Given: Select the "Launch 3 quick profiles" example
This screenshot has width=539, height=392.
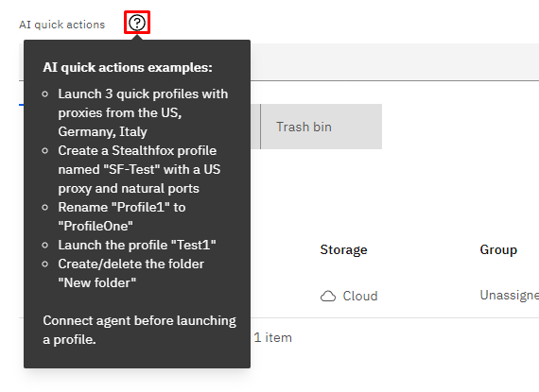Looking at the screenshot, I should [143, 112].
